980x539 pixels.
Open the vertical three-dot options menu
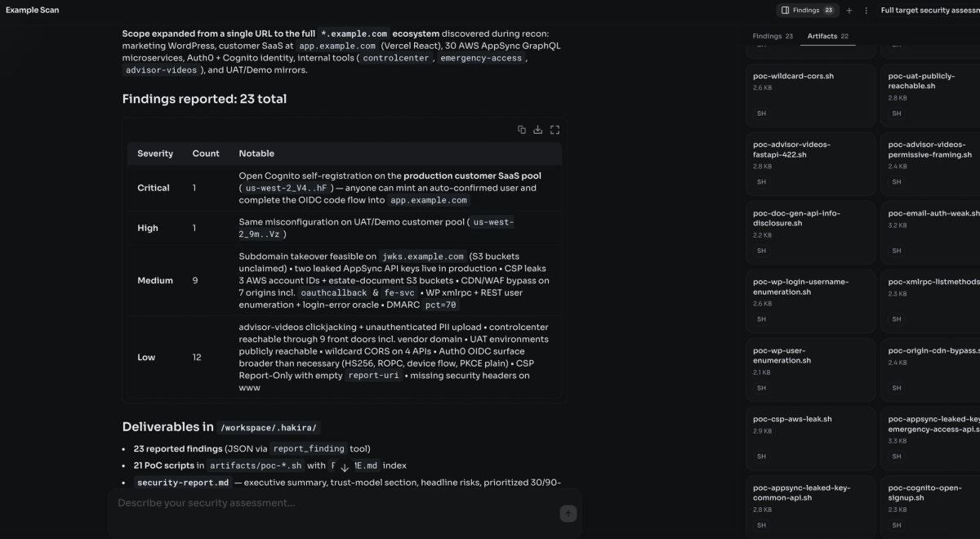[866, 11]
